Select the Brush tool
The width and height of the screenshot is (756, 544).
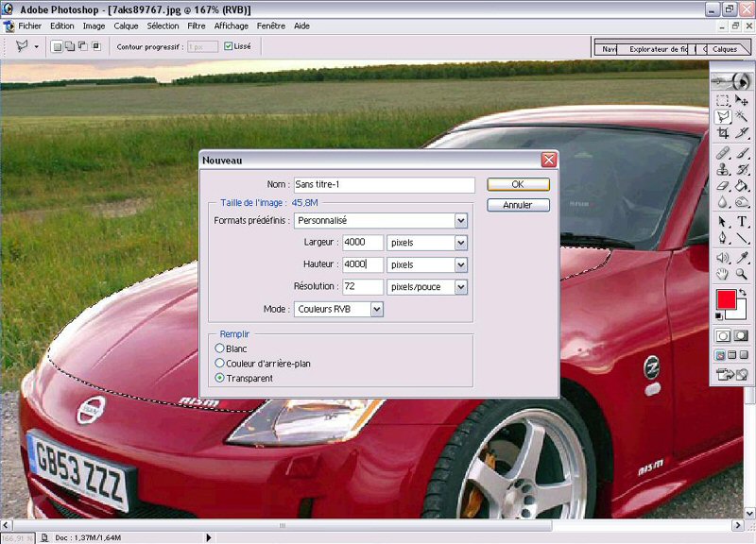click(x=742, y=153)
